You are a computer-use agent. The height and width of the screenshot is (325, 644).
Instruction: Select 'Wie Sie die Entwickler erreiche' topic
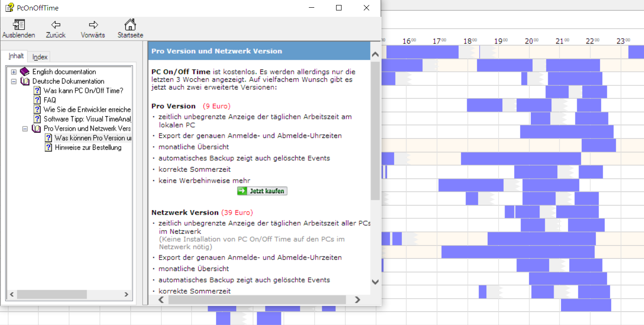[87, 110]
